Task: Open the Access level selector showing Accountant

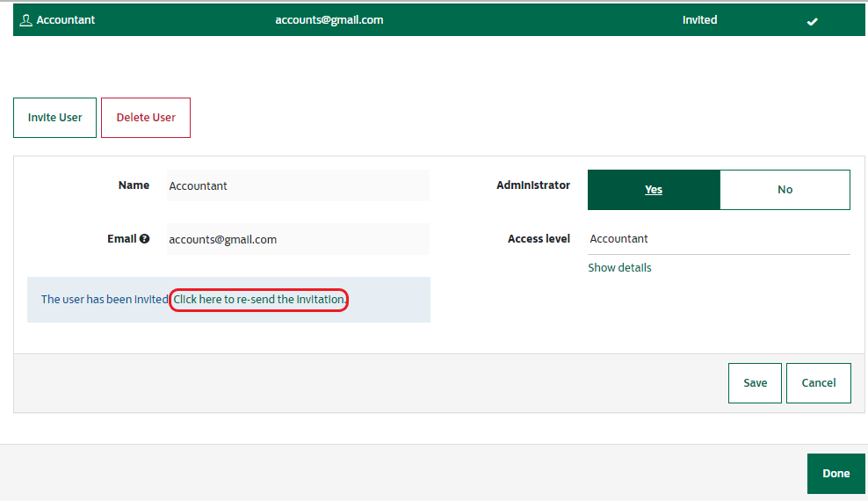Action: click(x=718, y=239)
